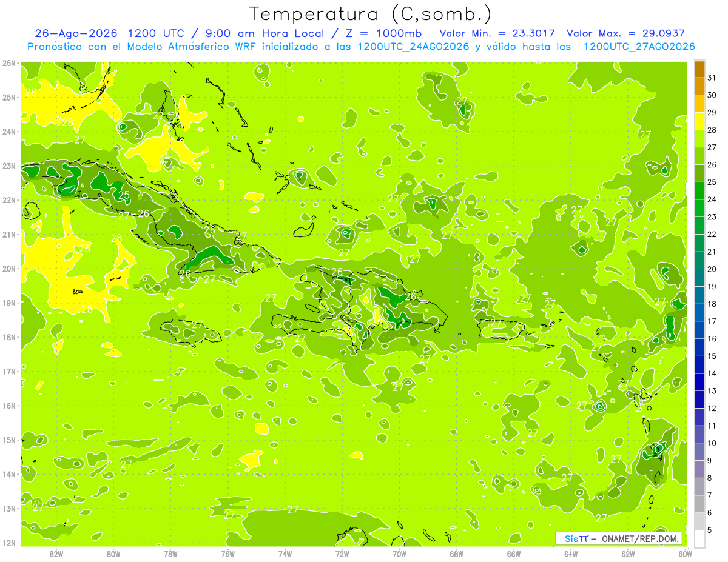Click the longitude label "76W"
Image resolution: width=728 pixels, height=562 pixels.
(x=228, y=554)
